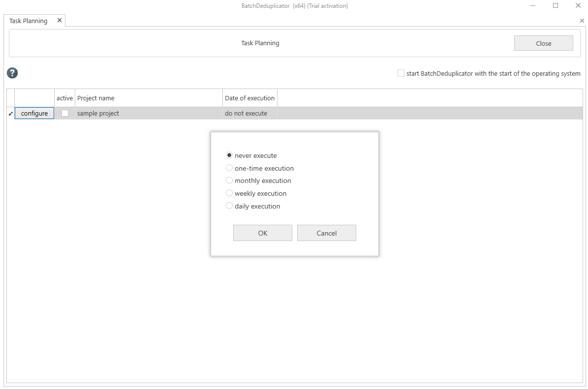Select monthly execution radio button
The height and width of the screenshot is (389, 588).
point(229,180)
